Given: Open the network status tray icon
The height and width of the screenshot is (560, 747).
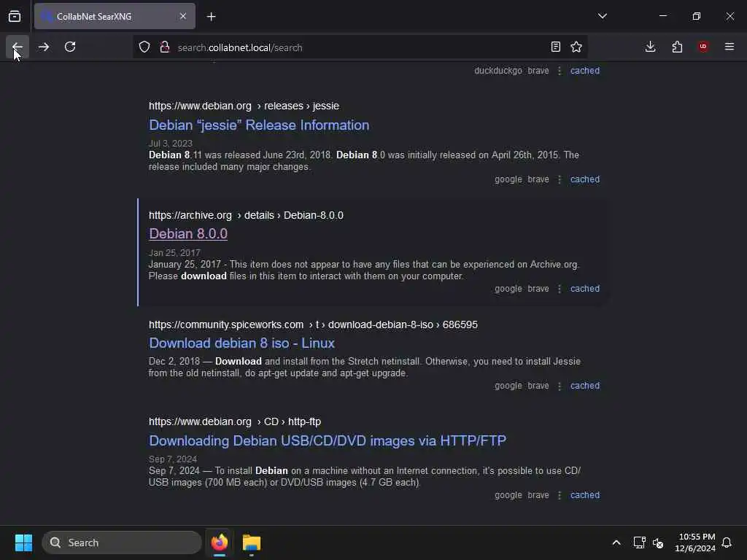Looking at the screenshot, I should [x=639, y=542].
